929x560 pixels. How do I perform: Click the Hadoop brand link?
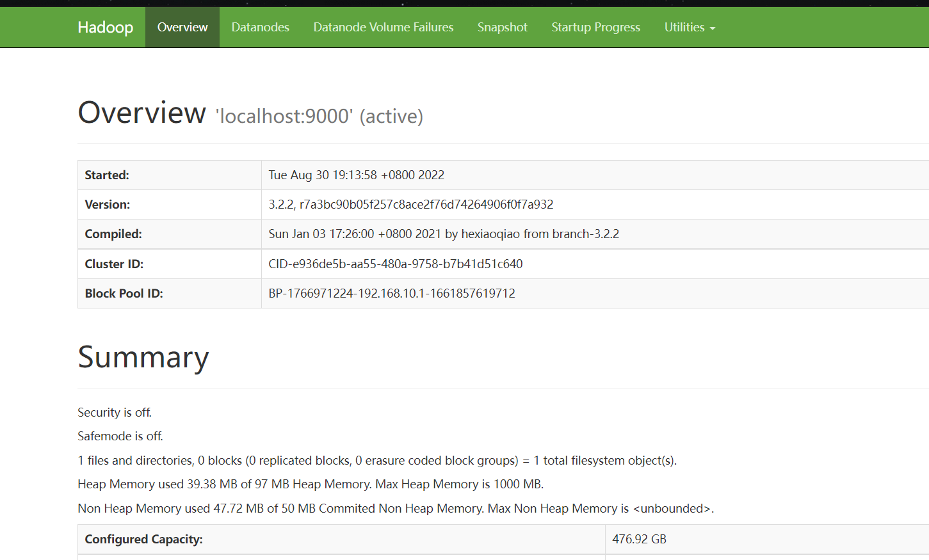click(105, 27)
